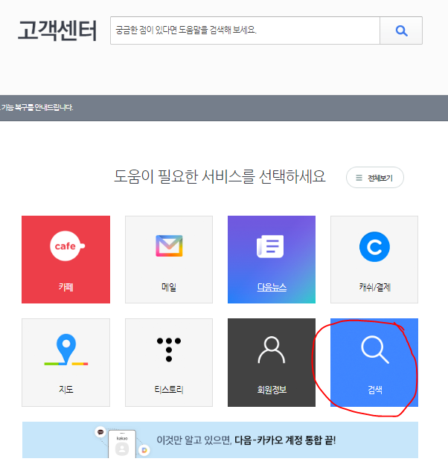
Task: Open the Daum-Kakao account integration banner
Action: (x=220, y=440)
